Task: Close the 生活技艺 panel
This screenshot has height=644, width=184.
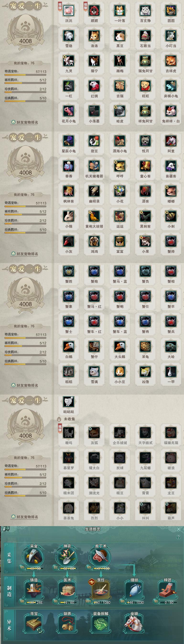Action: [x=179, y=529]
